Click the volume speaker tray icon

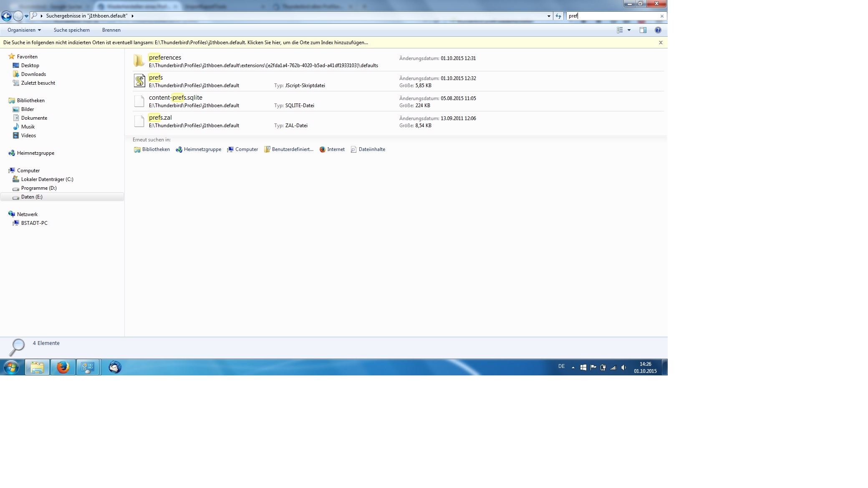[x=623, y=367]
